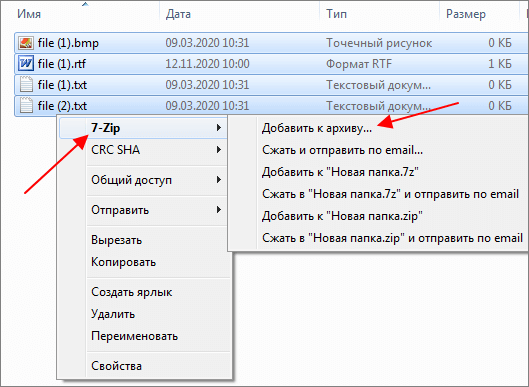529x387 pixels.
Task: Expand the arrow next to Общий доступ
Action: (x=219, y=180)
